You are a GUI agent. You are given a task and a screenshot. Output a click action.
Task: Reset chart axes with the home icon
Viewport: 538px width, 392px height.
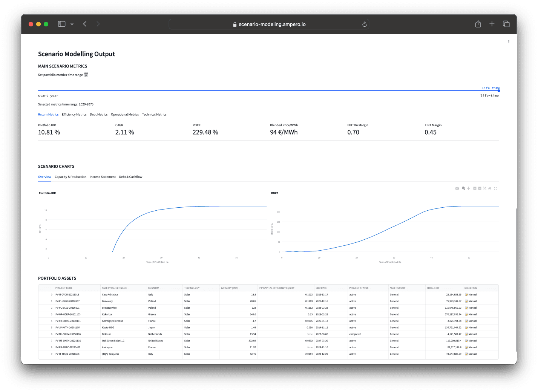tap(490, 188)
